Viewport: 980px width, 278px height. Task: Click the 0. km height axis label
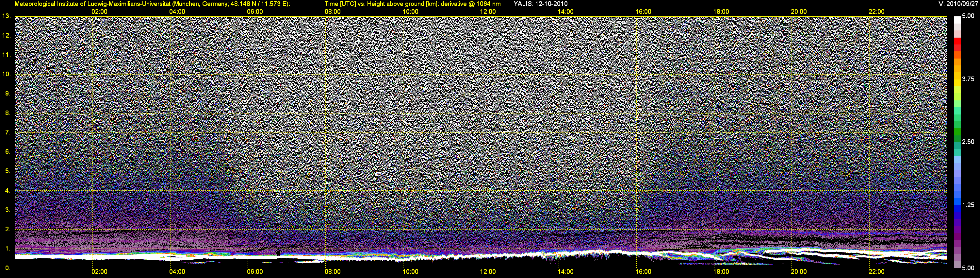point(8,268)
